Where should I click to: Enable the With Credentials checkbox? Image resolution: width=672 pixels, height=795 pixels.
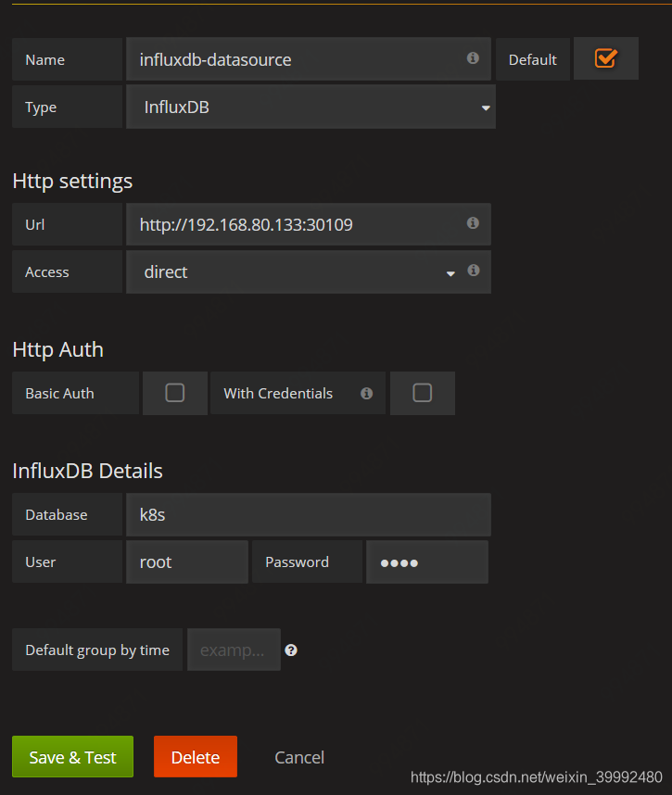pyautogui.click(x=423, y=393)
